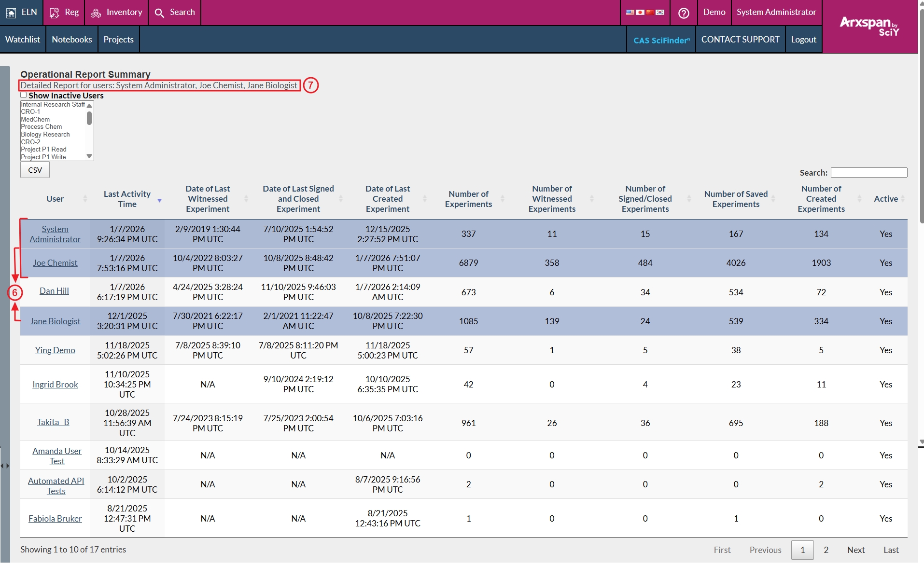Open the Reg module icon

coord(55,13)
